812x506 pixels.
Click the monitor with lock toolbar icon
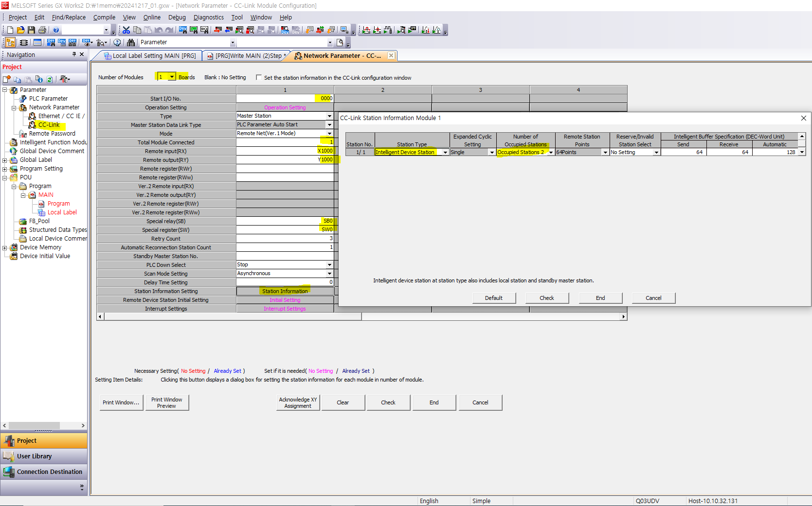click(344, 30)
